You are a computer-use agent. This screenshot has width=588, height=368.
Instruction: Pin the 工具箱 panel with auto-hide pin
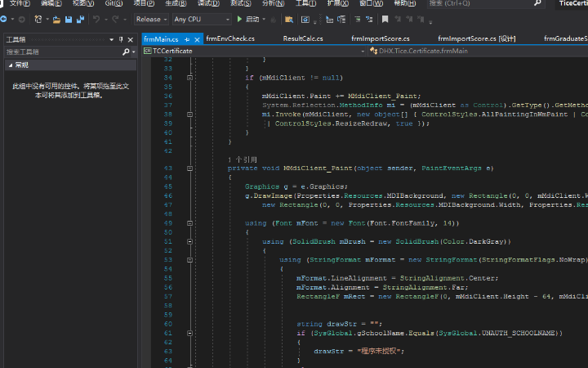121,39
